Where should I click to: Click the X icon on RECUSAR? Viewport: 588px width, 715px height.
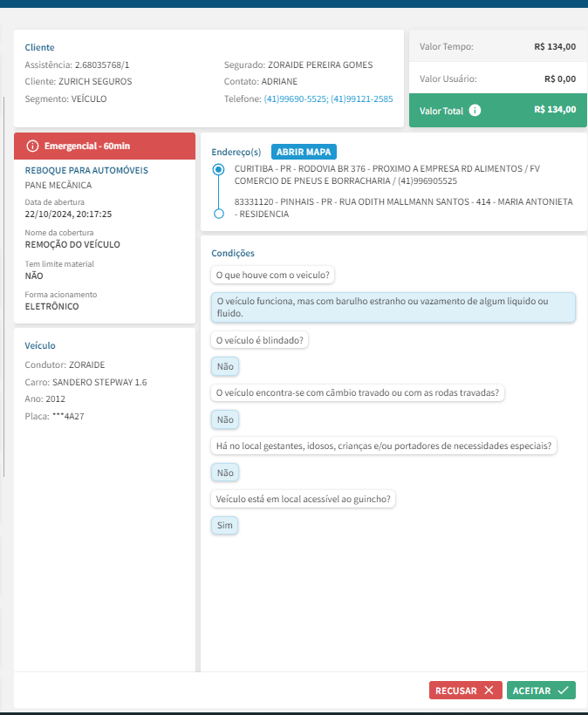click(489, 691)
